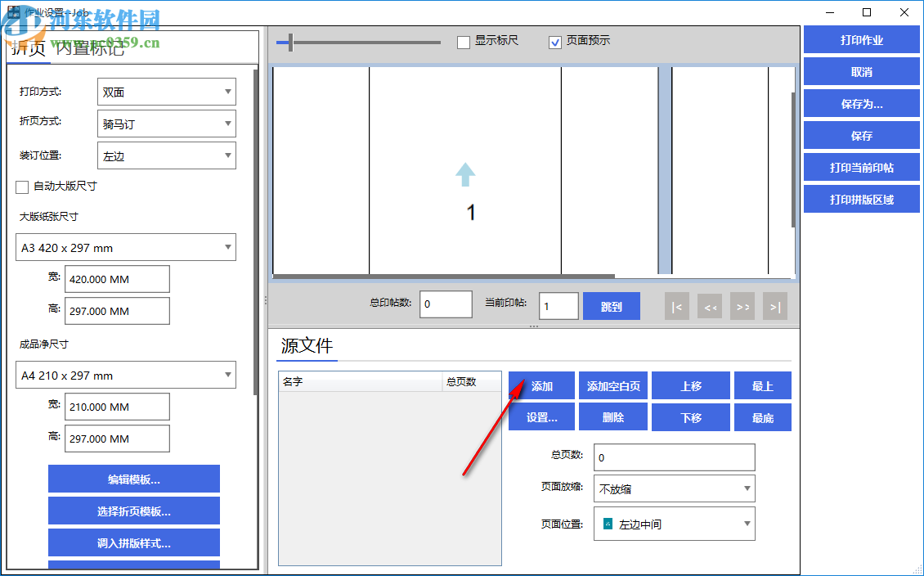Click the 添加空白页 button
The image size is (924, 576).
click(x=612, y=386)
